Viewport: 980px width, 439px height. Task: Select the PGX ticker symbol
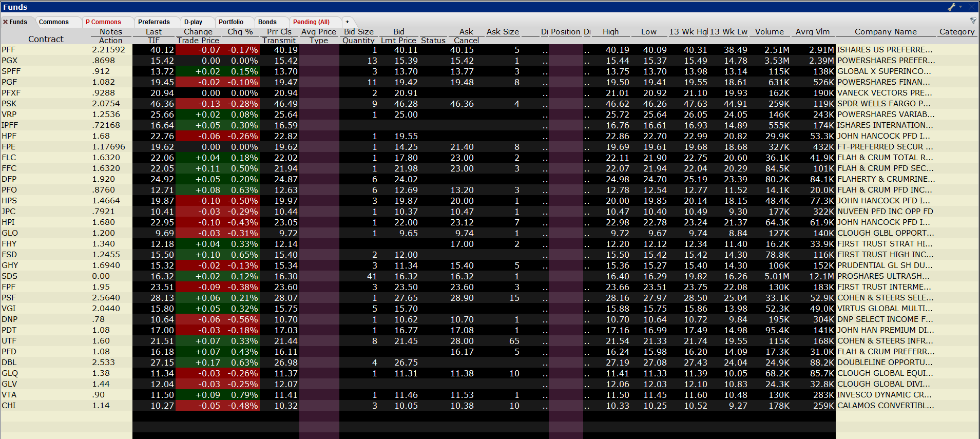(x=10, y=61)
